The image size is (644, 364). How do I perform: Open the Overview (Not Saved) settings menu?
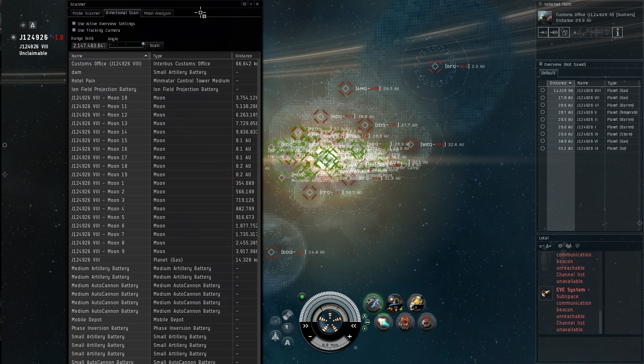[540, 64]
